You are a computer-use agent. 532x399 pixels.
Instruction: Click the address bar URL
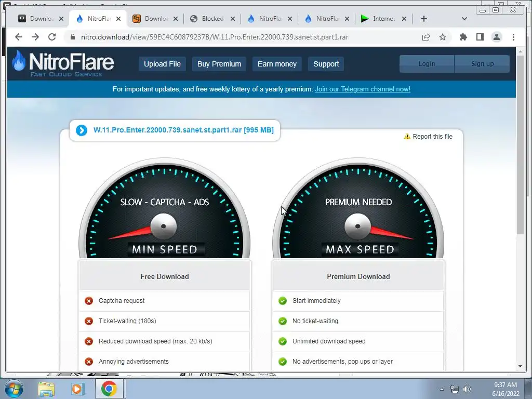click(x=215, y=37)
